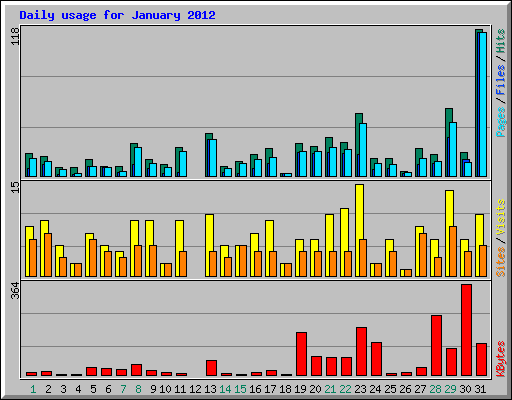The height and width of the screenshot is (400, 512).
Task: Select the orange sites bar for day 29
Action: pos(453,252)
